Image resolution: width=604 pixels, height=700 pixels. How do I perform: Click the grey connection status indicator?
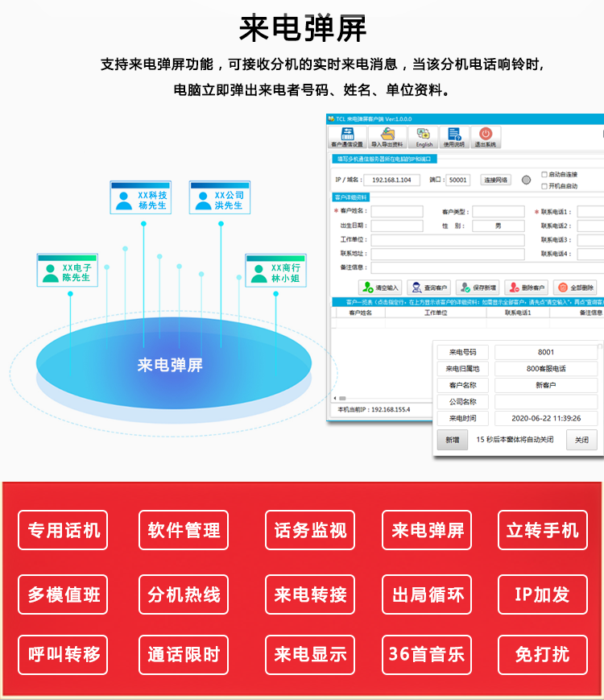point(527,180)
